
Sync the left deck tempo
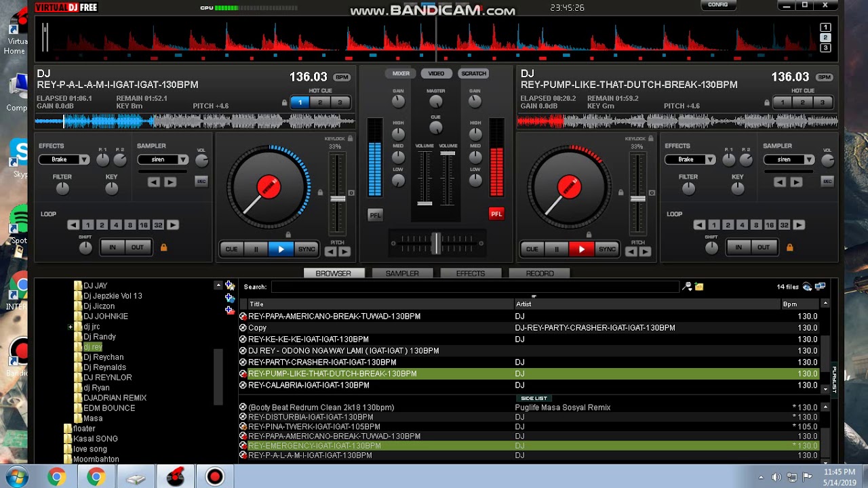coord(307,249)
